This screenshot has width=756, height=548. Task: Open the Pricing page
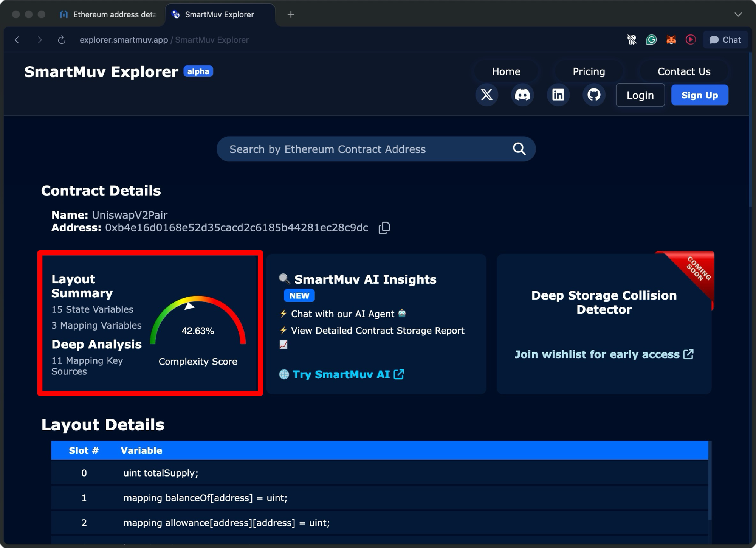tap(589, 71)
